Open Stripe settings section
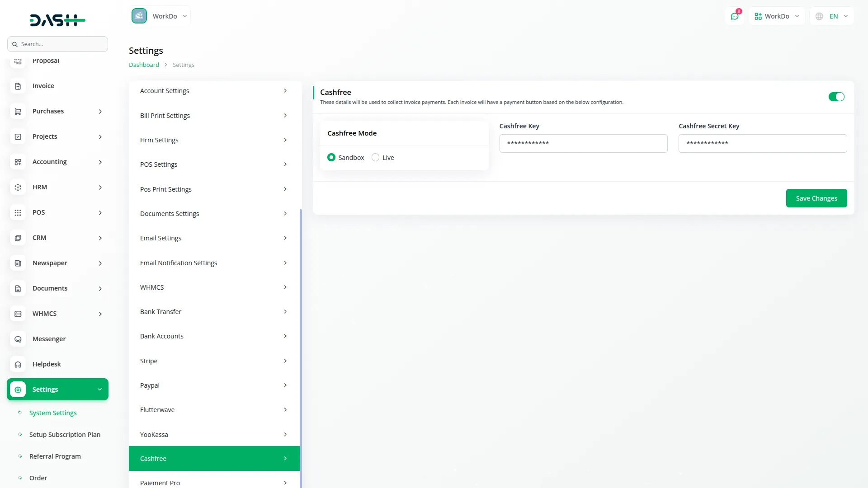The width and height of the screenshot is (868, 488). pos(214,361)
